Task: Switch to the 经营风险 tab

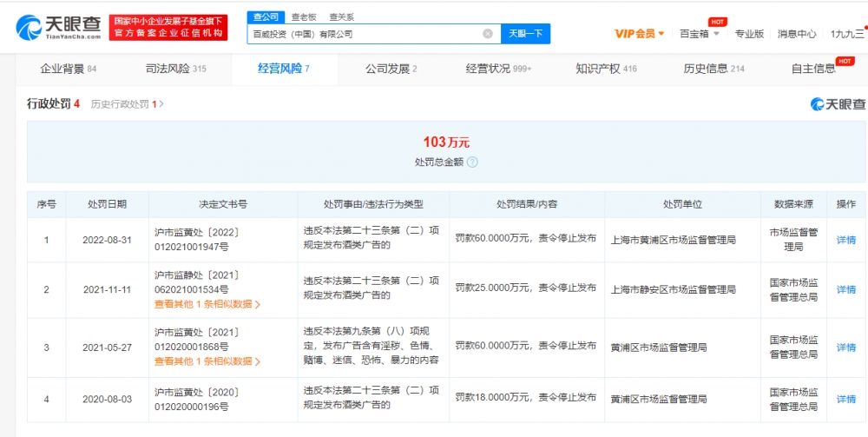Action: (284, 70)
